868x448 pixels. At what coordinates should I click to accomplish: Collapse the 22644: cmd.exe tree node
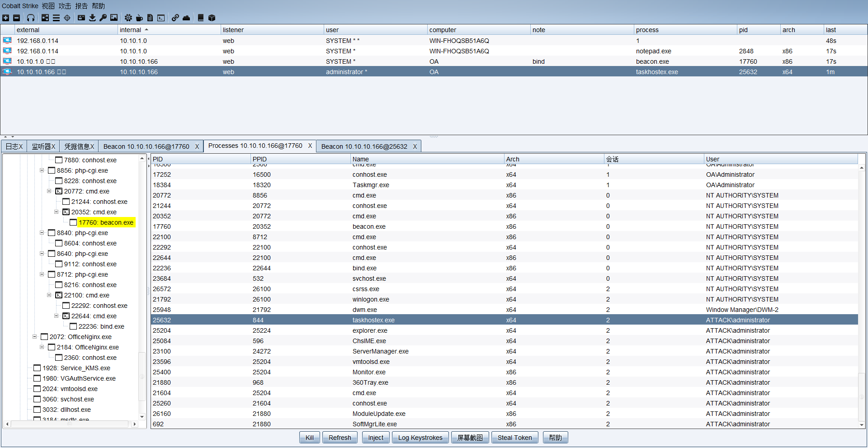pyautogui.click(x=56, y=316)
